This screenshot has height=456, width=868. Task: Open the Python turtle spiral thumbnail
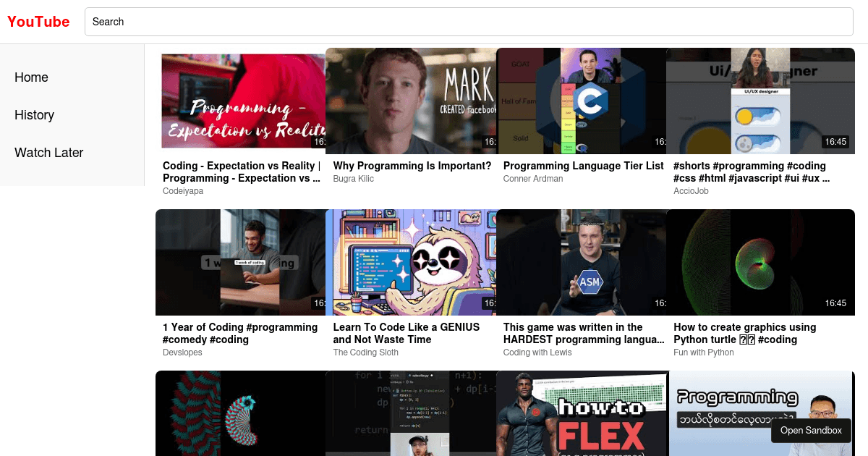(760, 262)
